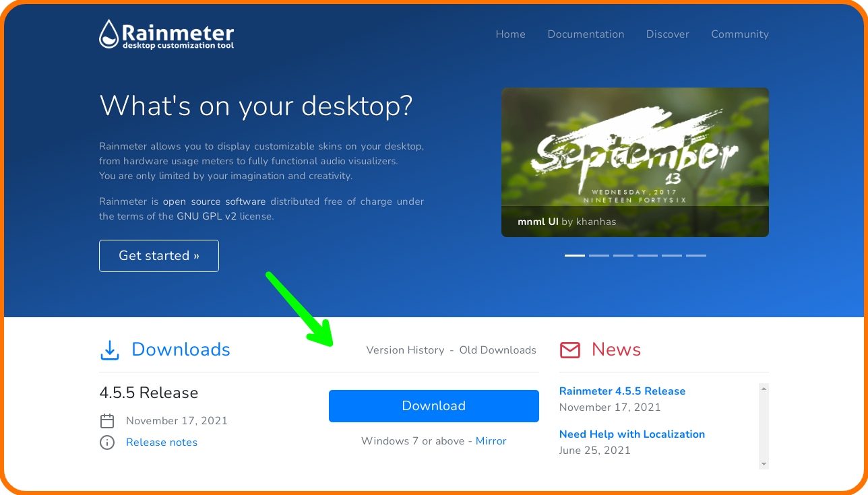Viewport: 868px width, 495px height.
Task: Click the What's on your desktop? headline
Action: (256, 106)
